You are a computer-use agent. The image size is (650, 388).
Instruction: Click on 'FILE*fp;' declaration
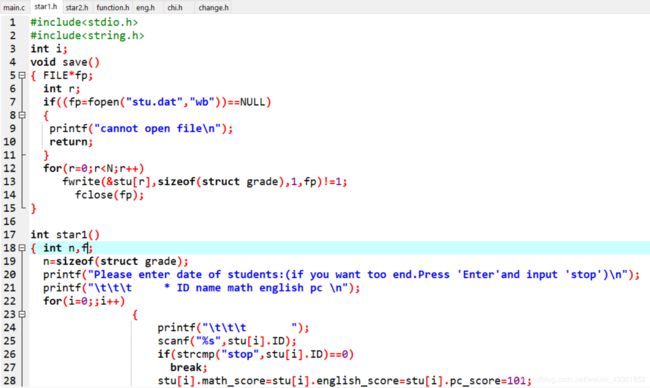[x=68, y=75]
